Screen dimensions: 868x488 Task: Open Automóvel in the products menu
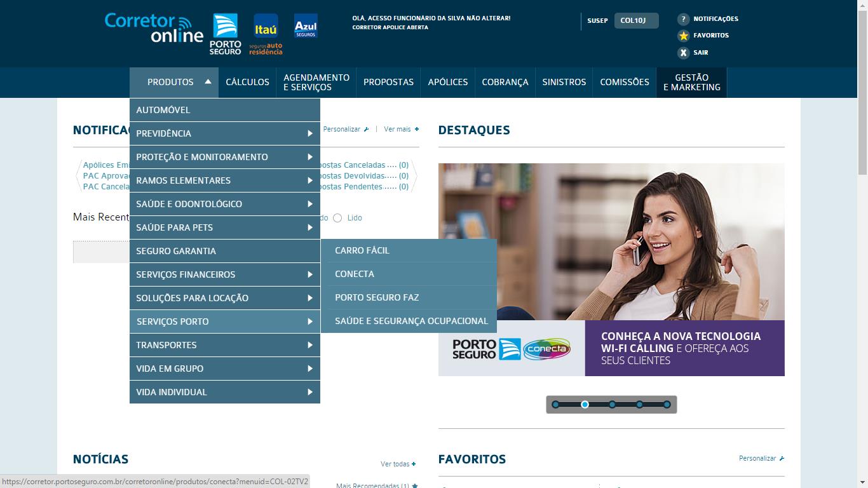225,110
